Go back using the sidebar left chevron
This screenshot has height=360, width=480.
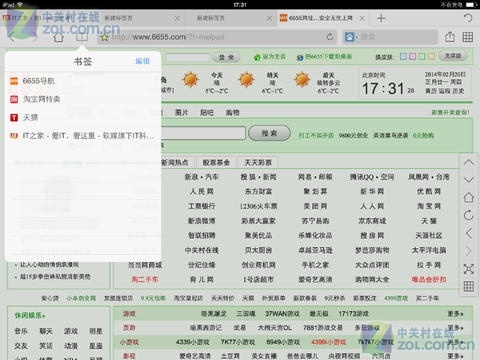469,233
